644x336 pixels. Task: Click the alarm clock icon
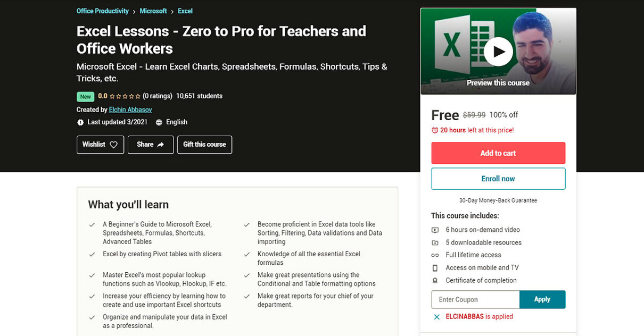(435, 130)
